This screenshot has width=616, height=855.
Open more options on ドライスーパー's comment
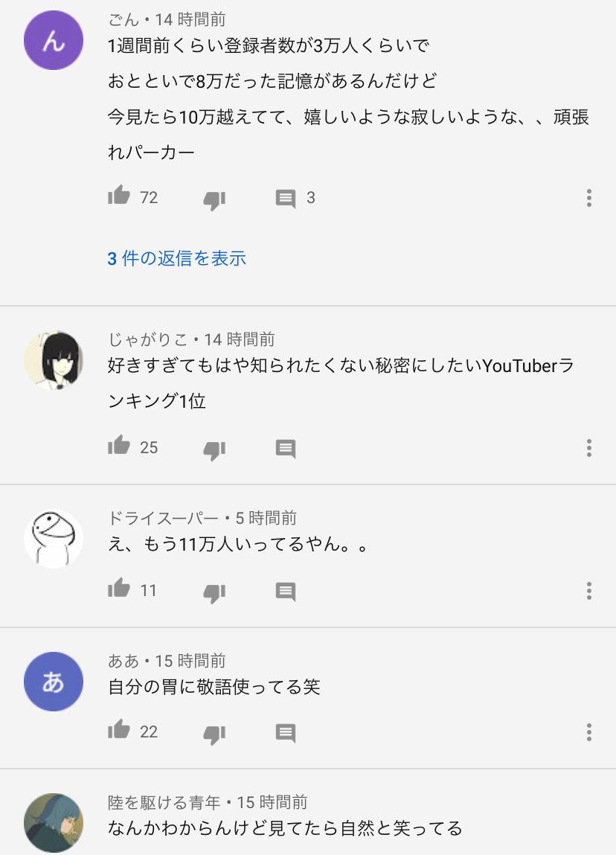tap(588, 591)
